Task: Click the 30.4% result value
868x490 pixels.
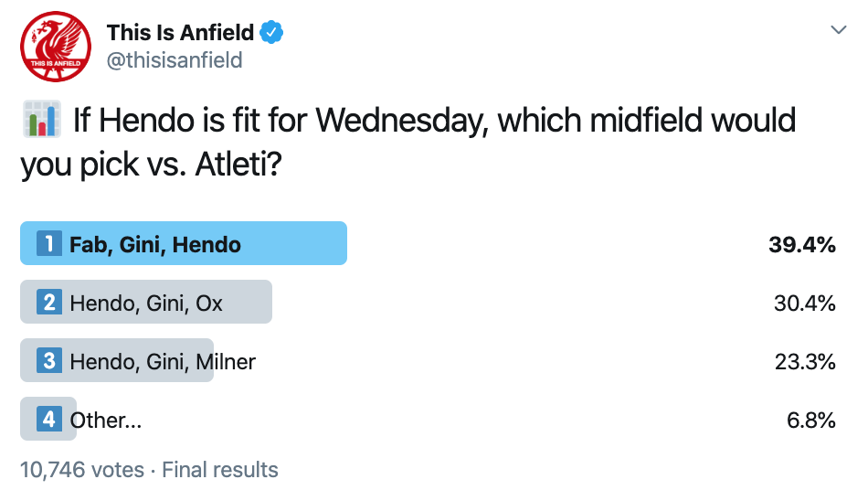Action: pos(805,304)
